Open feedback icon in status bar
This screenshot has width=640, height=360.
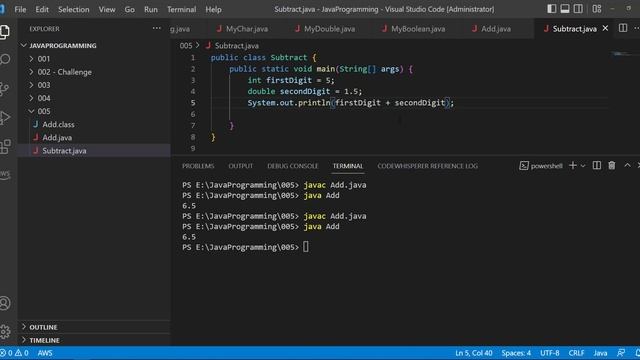tap(621, 353)
